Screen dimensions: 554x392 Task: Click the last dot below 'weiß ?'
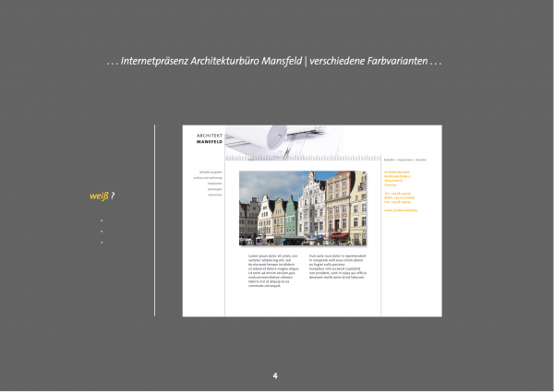coord(102,243)
